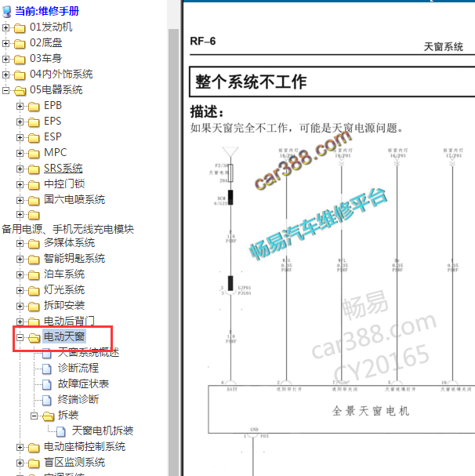The height and width of the screenshot is (476, 475).
Task: Expand the 电动后背门 node
Action: tap(20, 322)
